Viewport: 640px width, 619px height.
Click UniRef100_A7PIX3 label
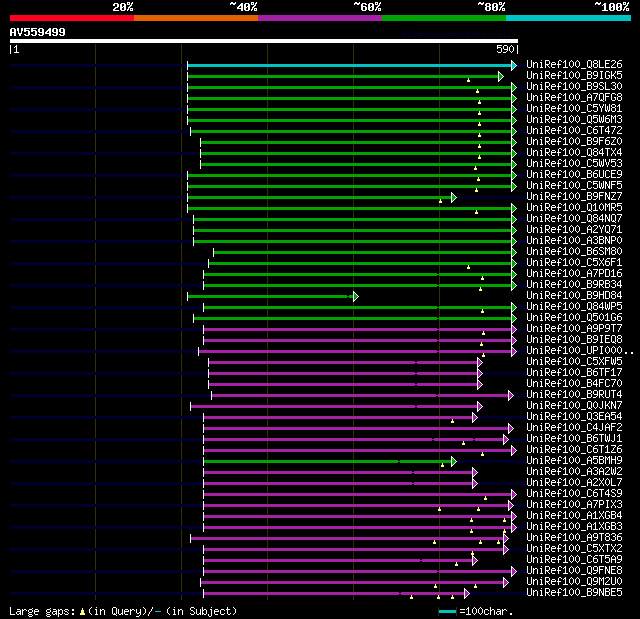(574, 505)
